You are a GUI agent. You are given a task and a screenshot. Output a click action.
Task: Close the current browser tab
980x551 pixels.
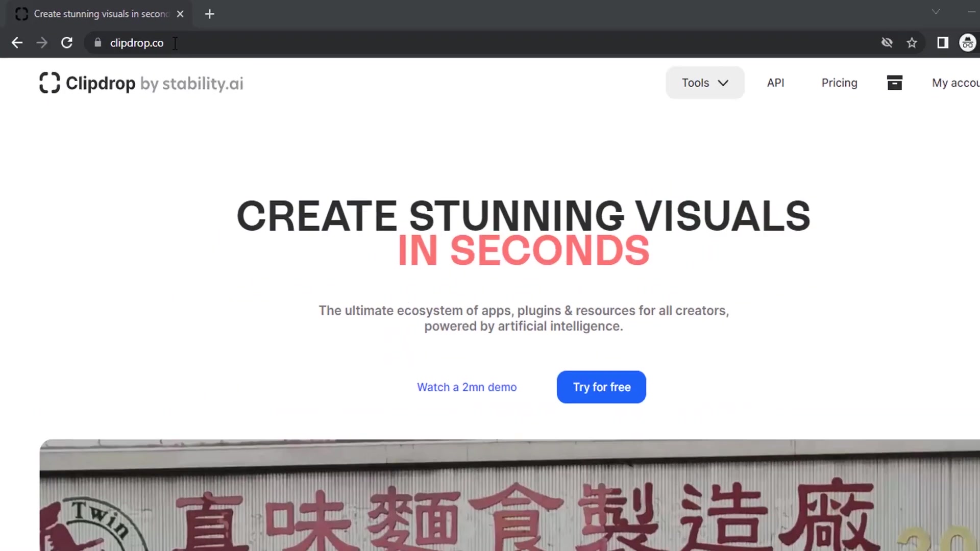(180, 14)
